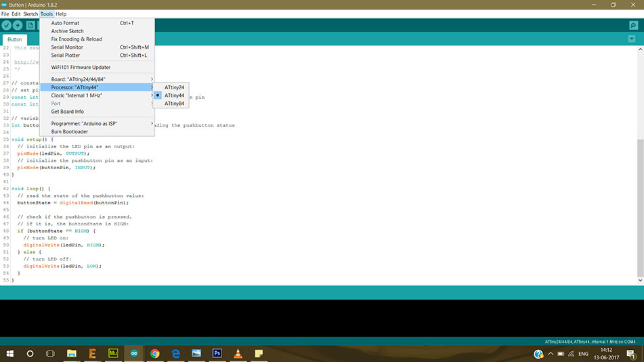Viewport: 644px width, 362px height.
Task: Click the editor scroll up arrow
Action: click(641, 49)
